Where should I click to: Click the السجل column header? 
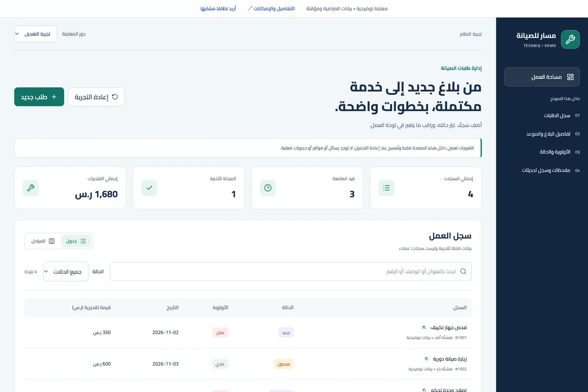click(x=460, y=308)
